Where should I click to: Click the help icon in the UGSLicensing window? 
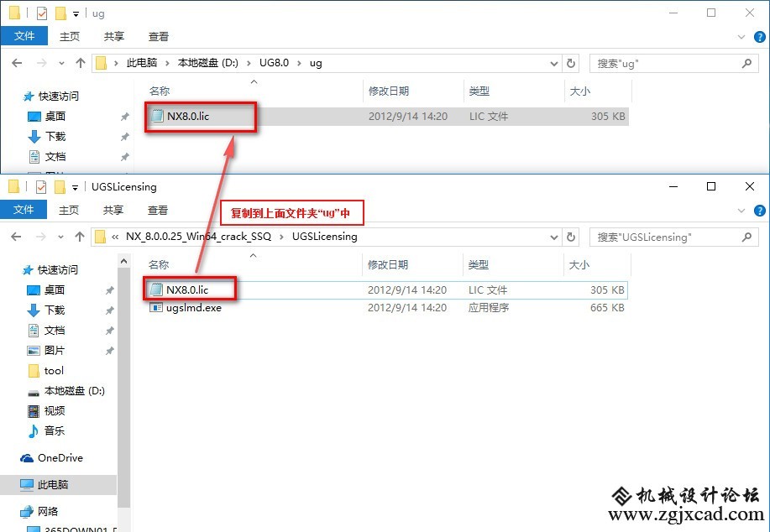coord(759,211)
